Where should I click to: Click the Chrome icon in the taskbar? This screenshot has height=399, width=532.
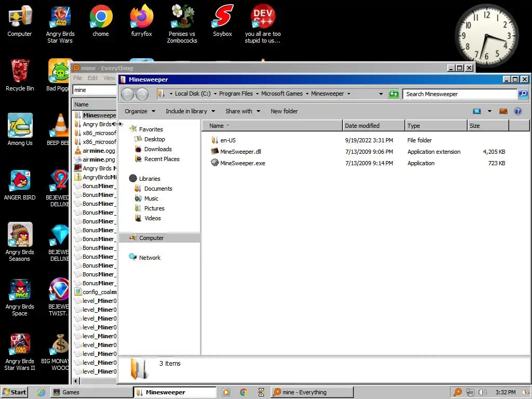[x=243, y=392]
